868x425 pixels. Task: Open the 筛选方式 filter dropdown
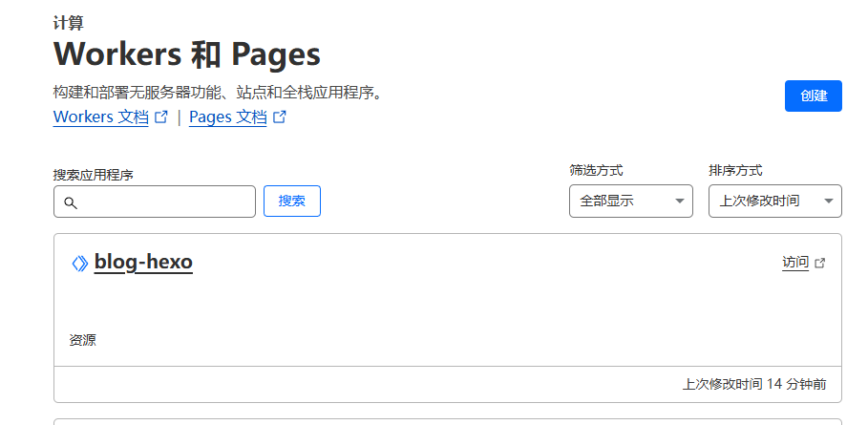tap(630, 202)
